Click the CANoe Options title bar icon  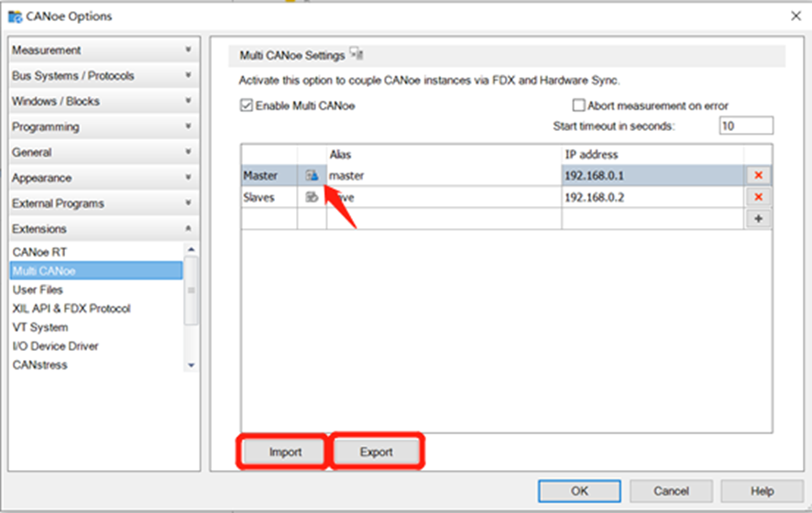pos(15,16)
